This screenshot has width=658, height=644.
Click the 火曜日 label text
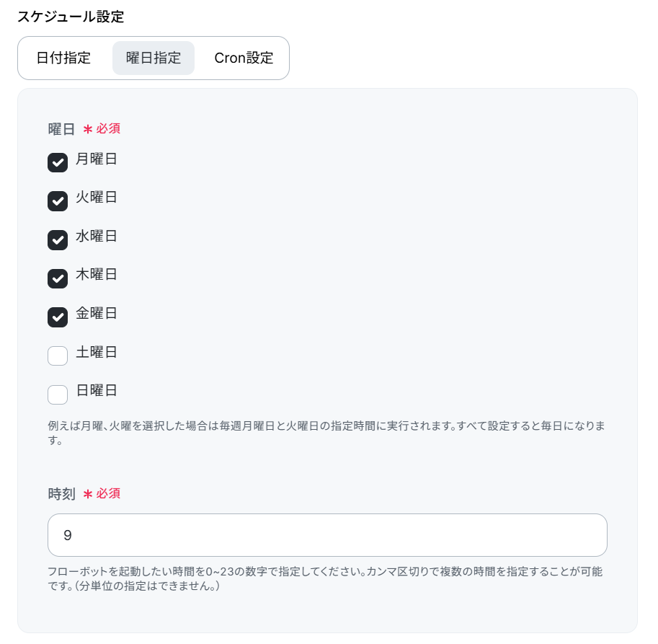pos(96,198)
